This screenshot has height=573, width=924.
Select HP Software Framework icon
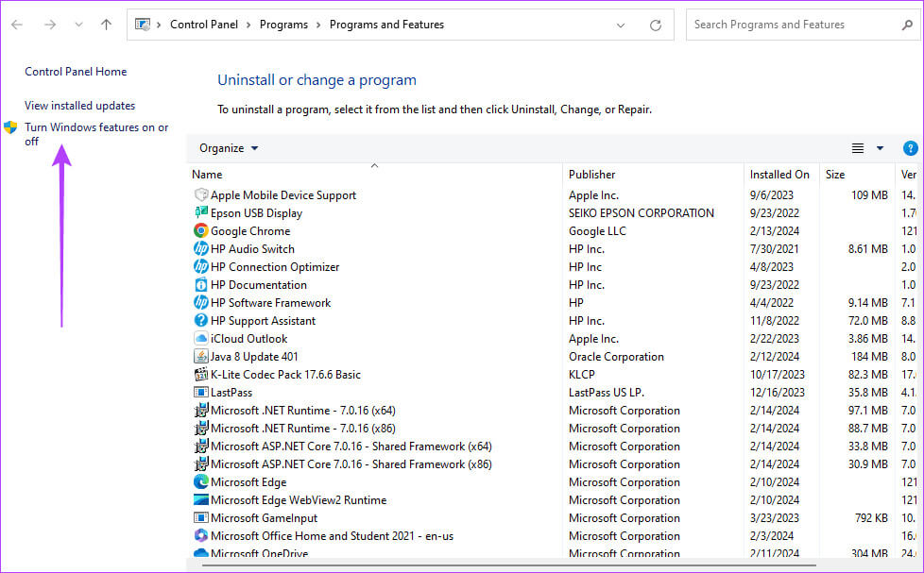pos(201,303)
